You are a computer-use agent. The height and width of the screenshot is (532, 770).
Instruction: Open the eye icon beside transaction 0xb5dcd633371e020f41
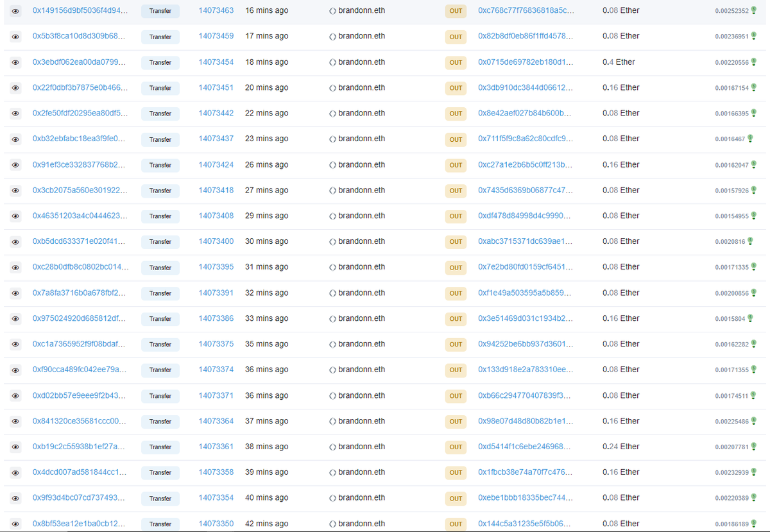(x=15, y=242)
